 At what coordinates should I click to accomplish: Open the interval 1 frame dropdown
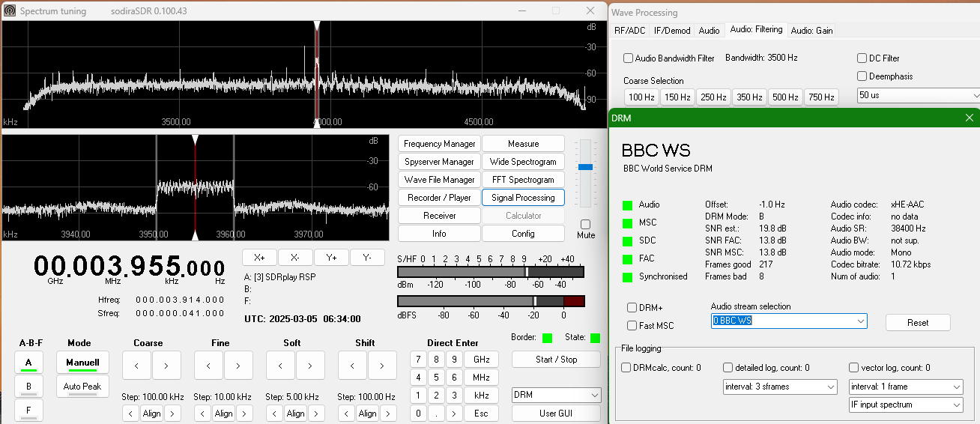906,387
